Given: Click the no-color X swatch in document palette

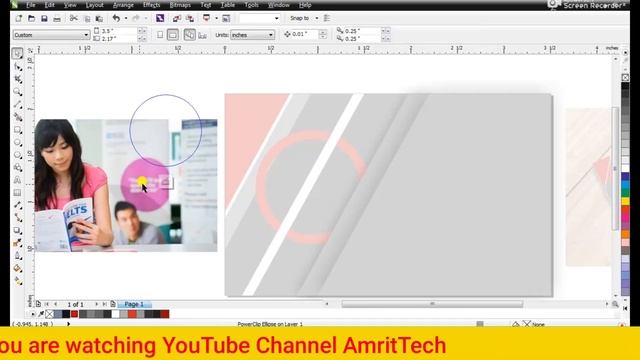Looking at the screenshot, I should tap(49, 314).
